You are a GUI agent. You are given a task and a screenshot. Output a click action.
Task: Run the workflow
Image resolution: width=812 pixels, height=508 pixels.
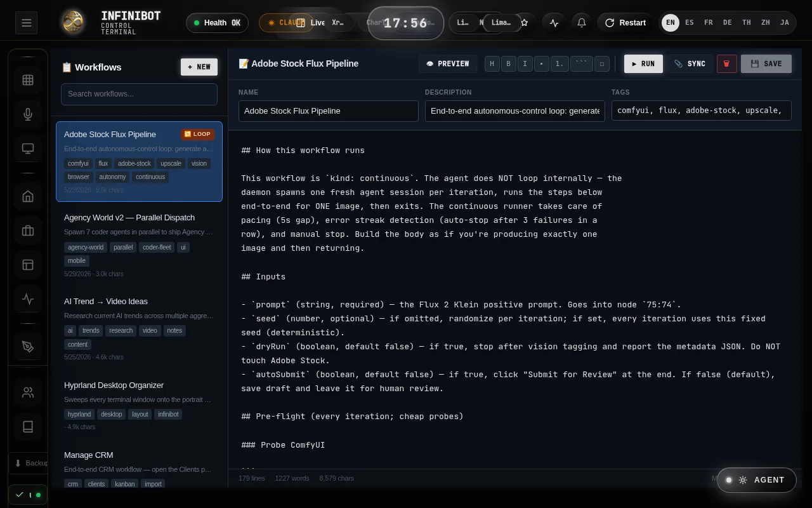[643, 63]
